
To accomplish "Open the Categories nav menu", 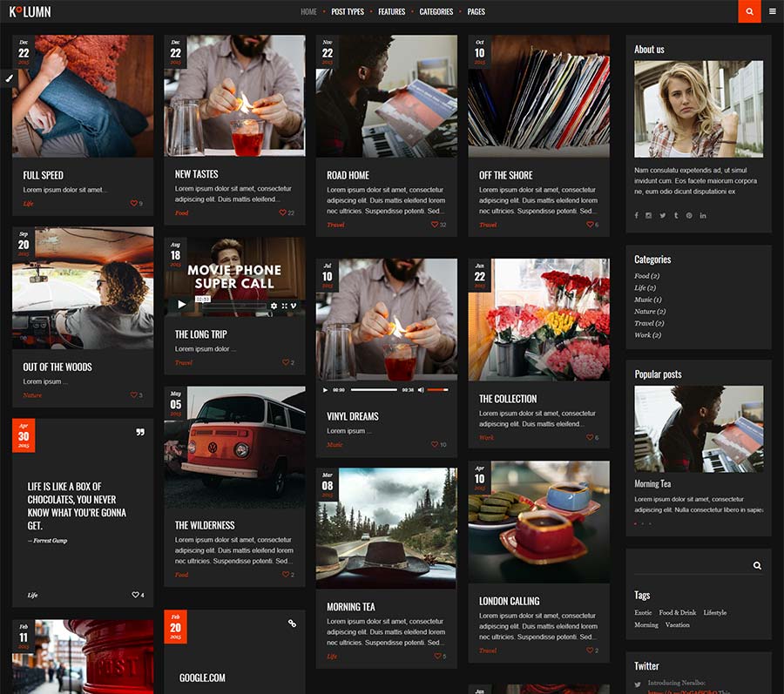I will click(436, 12).
